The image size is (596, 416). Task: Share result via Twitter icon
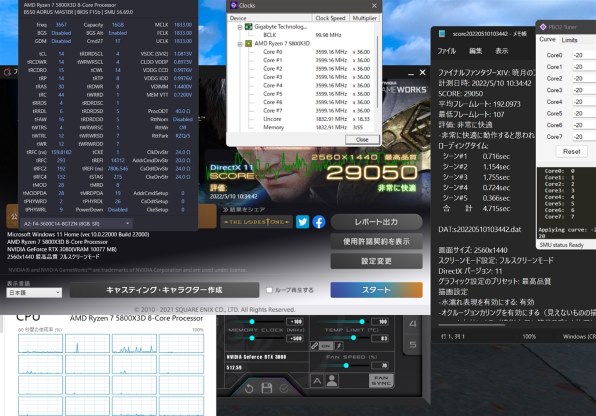pos(303,222)
